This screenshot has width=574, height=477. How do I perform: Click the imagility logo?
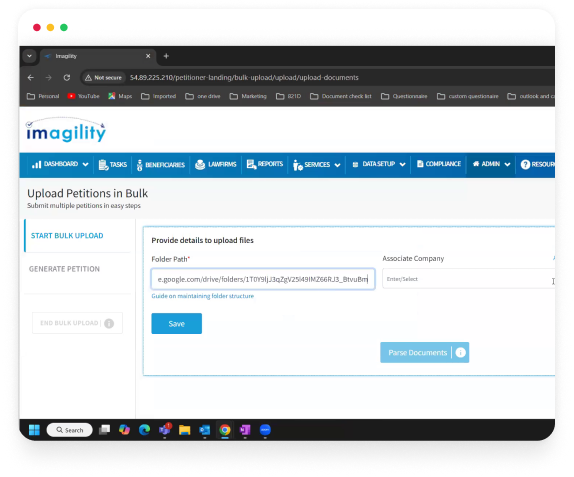click(x=66, y=130)
